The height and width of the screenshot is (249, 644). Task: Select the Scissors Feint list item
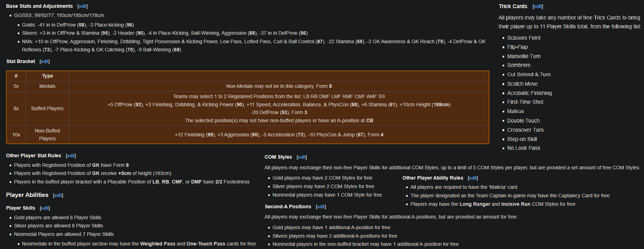click(524, 38)
